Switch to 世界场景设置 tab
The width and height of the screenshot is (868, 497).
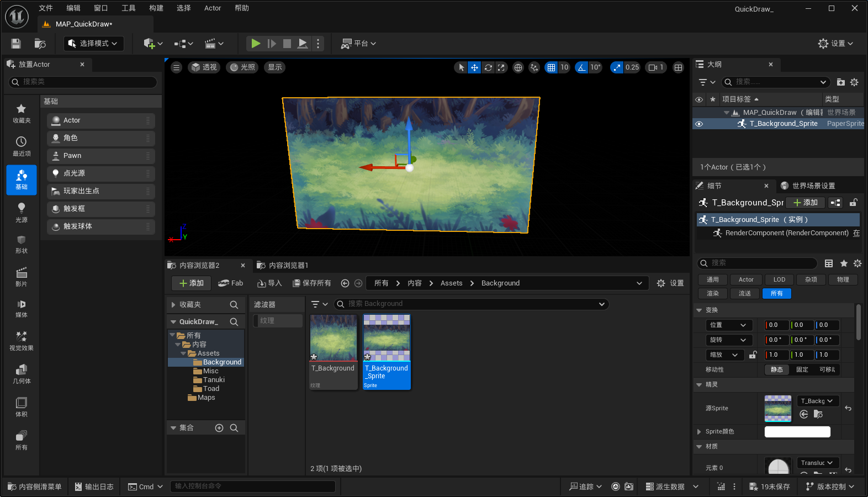point(807,186)
